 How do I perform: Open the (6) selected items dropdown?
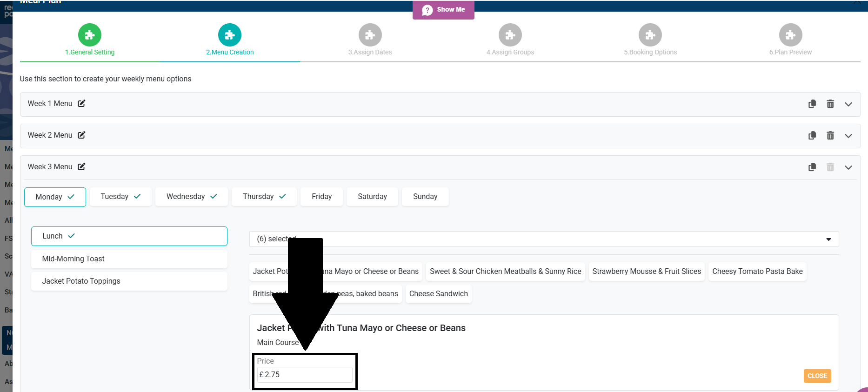[543, 239]
